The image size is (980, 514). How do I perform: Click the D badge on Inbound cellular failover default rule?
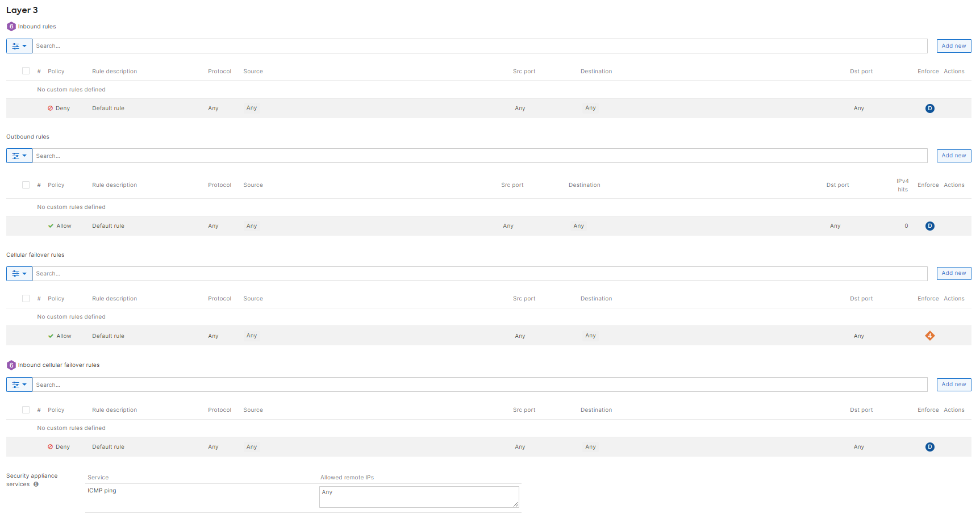tap(930, 446)
